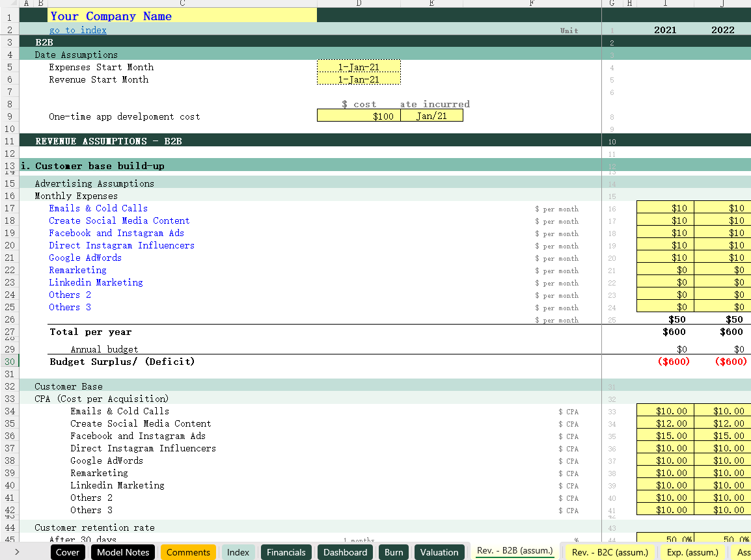The height and width of the screenshot is (560, 751).
Task: Open the Comments sheet tab
Action: click(188, 552)
